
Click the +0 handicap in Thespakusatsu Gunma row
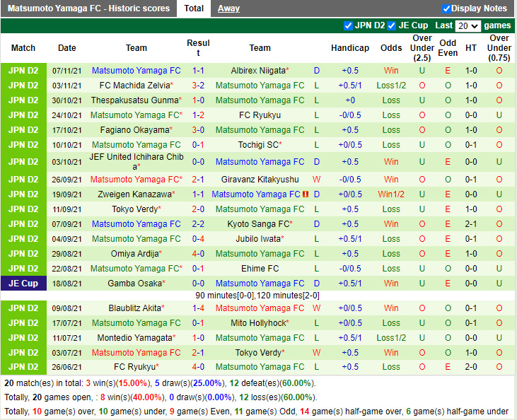coord(350,100)
